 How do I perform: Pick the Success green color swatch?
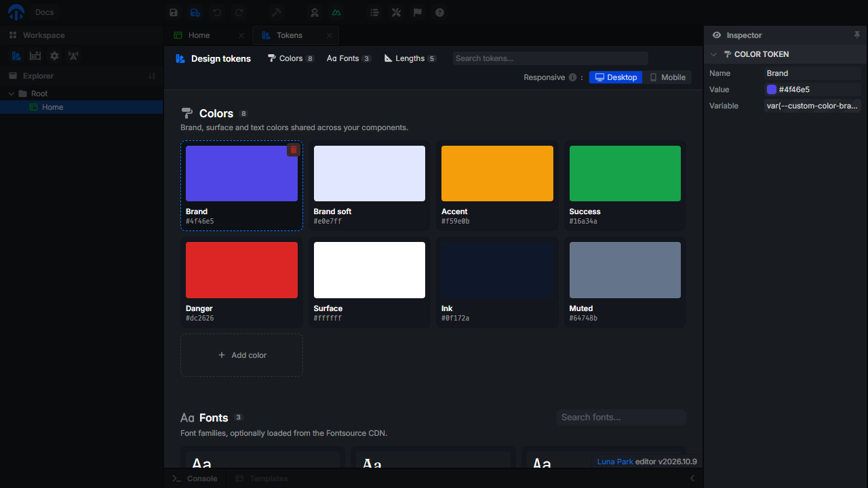click(x=625, y=174)
